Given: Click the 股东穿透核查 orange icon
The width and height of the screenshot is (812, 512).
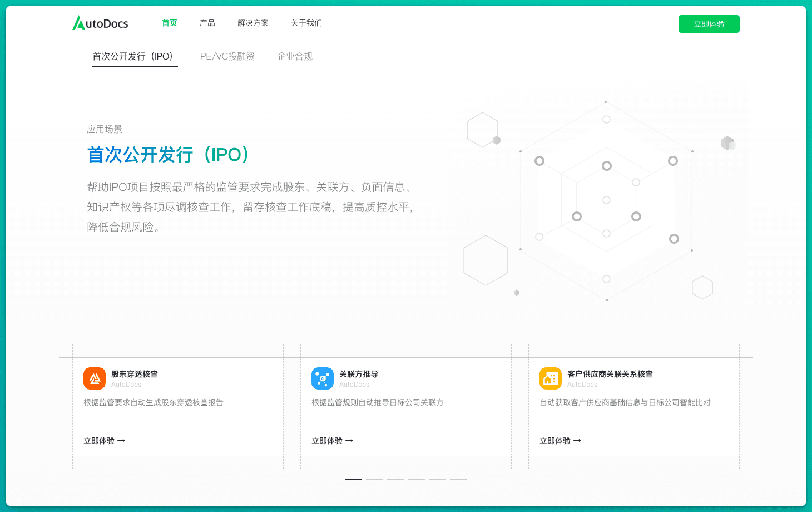Looking at the screenshot, I should tap(95, 378).
